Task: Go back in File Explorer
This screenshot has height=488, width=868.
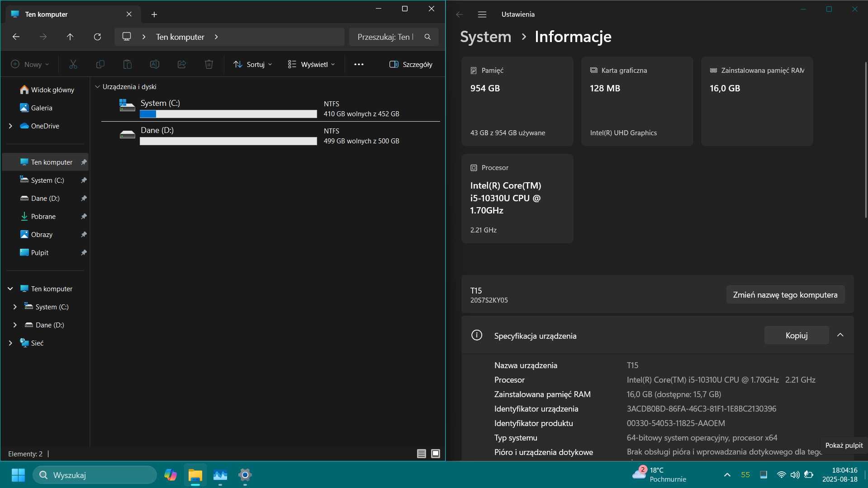Action: pyautogui.click(x=16, y=37)
